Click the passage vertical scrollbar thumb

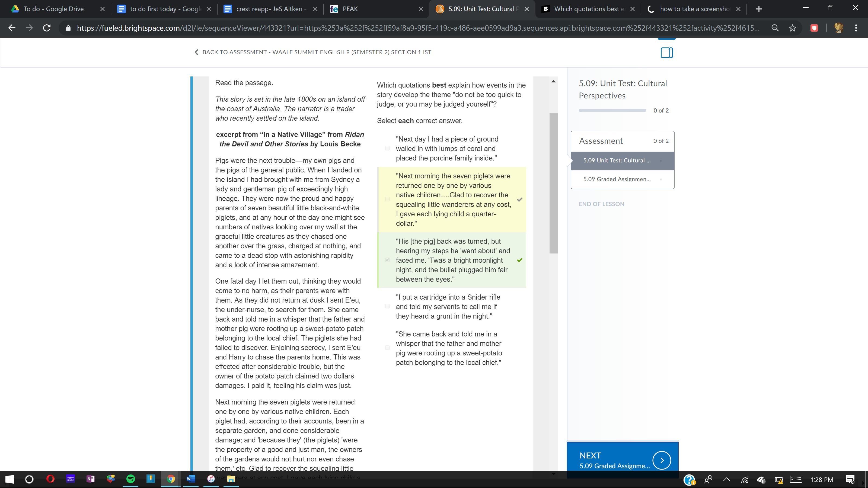click(553, 183)
